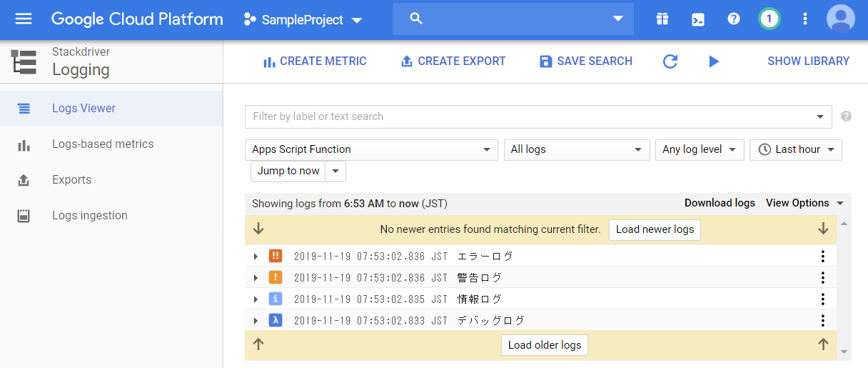Select Logs-based metrics in sidebar
This screenshot has width=868, height=368.
point(103,144)
